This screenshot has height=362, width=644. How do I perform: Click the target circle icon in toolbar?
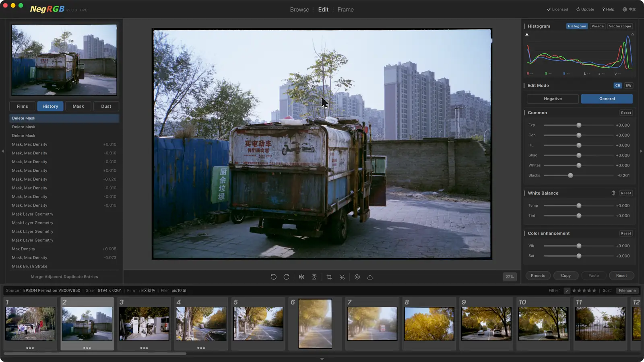click(357, 277)
